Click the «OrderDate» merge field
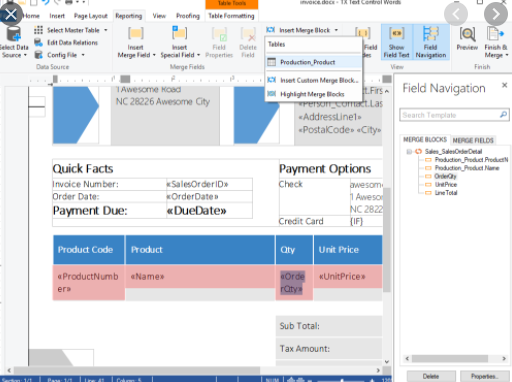Viewport: 512px width, 382px height. point(192,197)
